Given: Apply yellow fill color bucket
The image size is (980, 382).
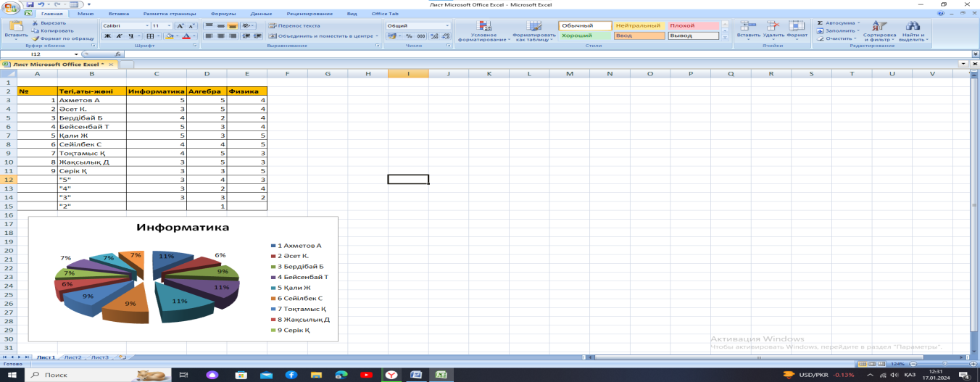Looking at the screenshot, I should point(169,36).
